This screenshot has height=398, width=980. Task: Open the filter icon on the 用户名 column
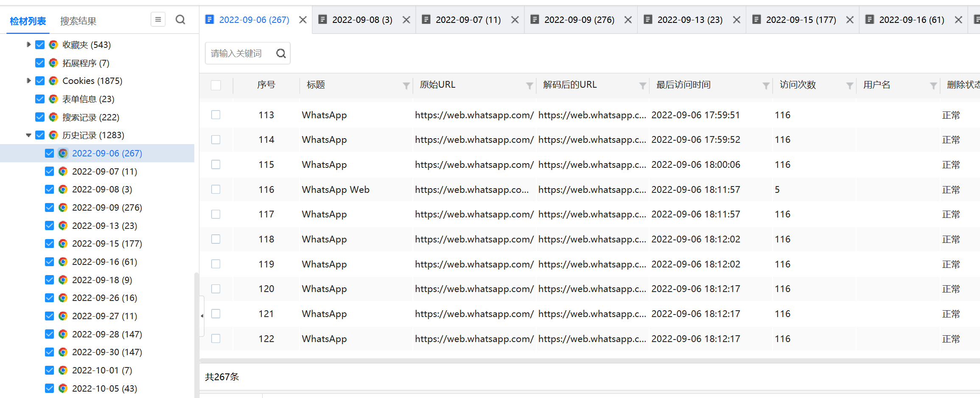click(x=933, y=86)
